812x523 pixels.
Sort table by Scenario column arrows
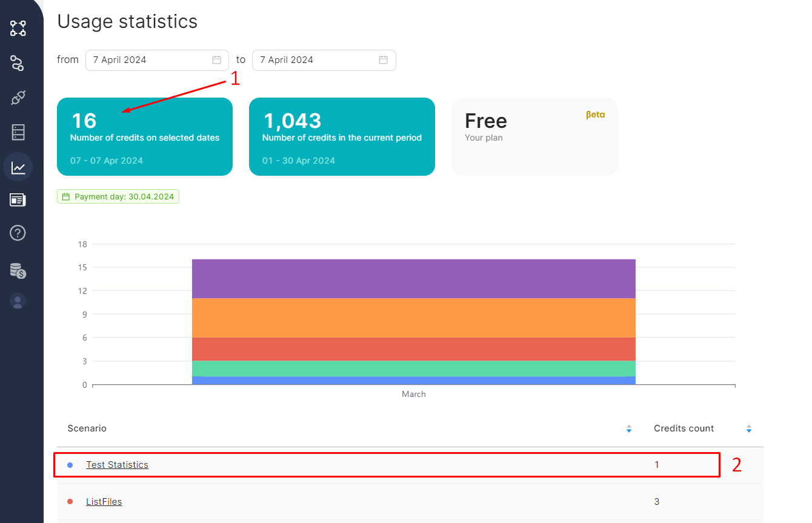pos(628,428)
